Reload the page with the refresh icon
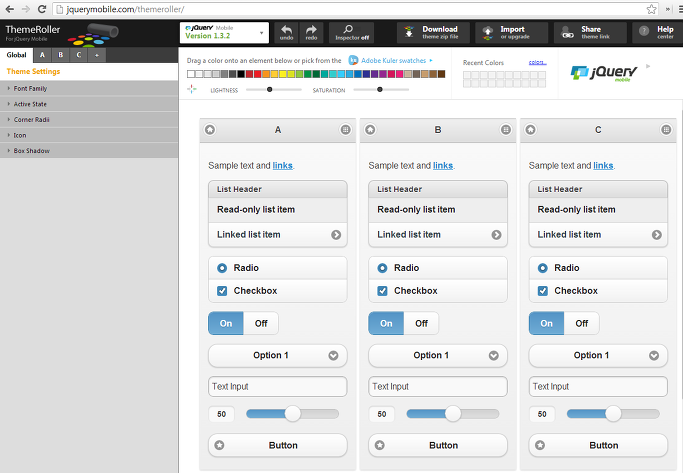The height and width of the screenshot is (473, 683). tap(42, 9)
